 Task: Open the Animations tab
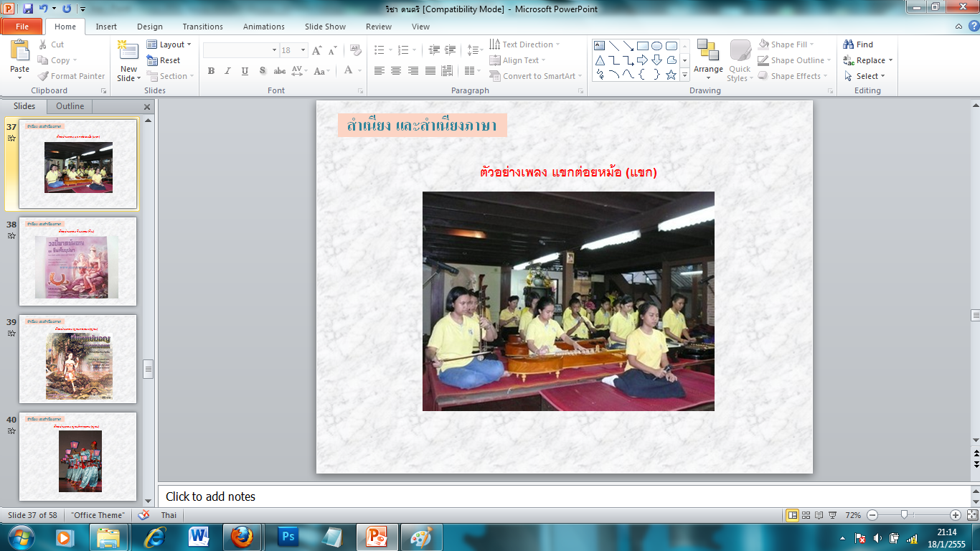pyautogui.click(x=264, y=27)
